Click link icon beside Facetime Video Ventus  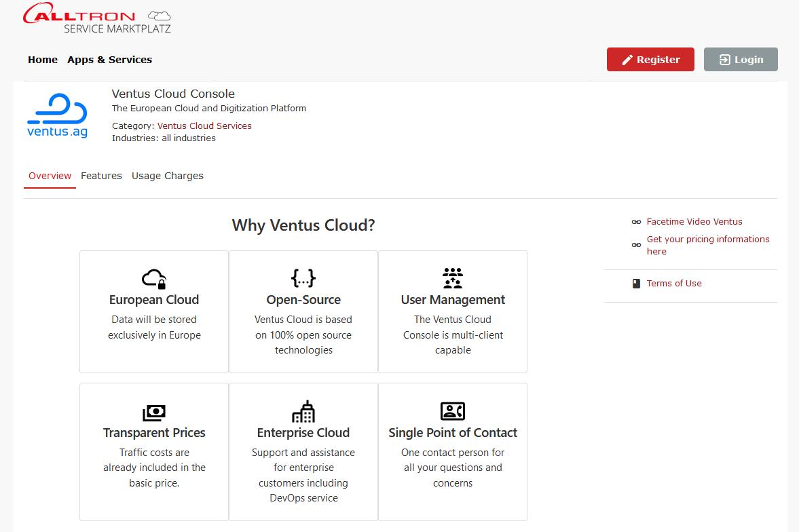click(636, 222)
